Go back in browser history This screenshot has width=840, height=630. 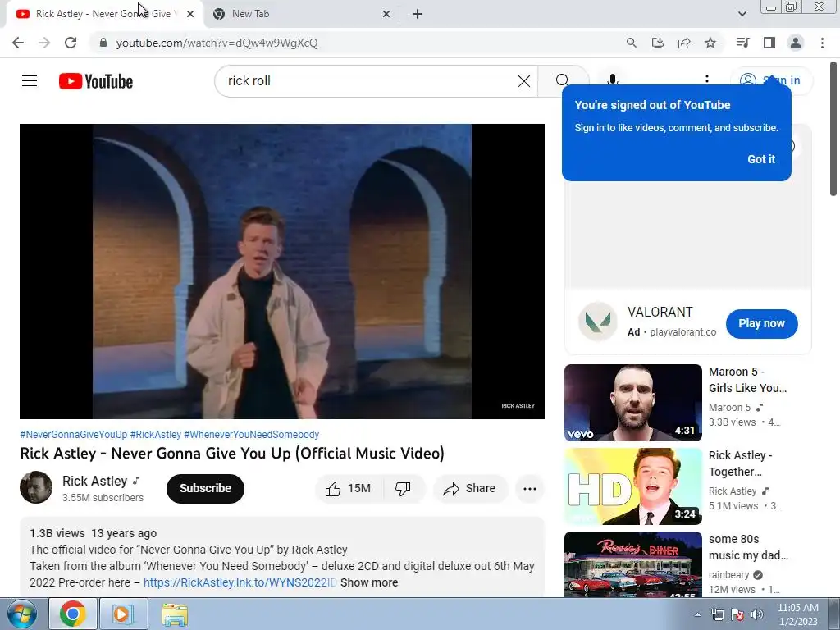18,43
